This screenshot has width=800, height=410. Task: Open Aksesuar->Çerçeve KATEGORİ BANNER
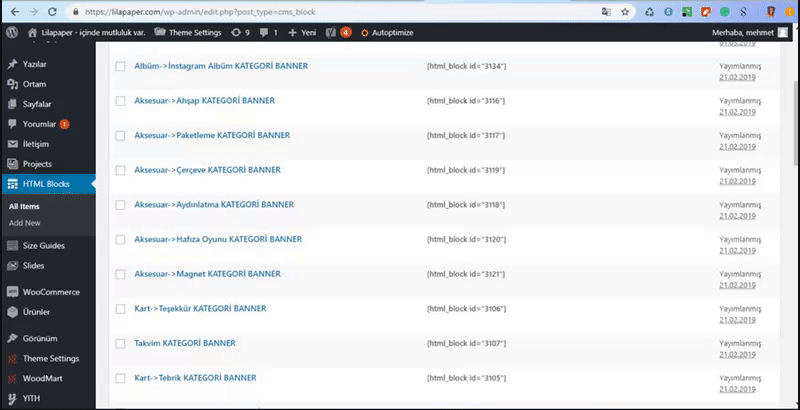(x=208, y=170)
